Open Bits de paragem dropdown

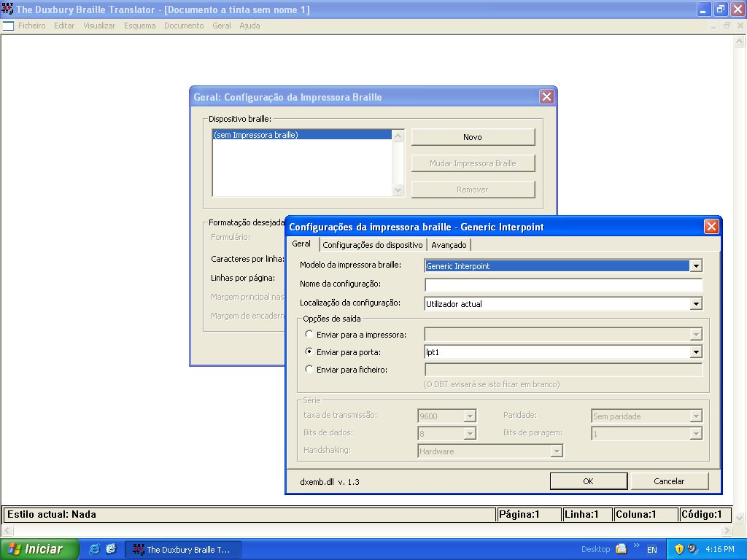pyautogui.click(x=696, y=433)
